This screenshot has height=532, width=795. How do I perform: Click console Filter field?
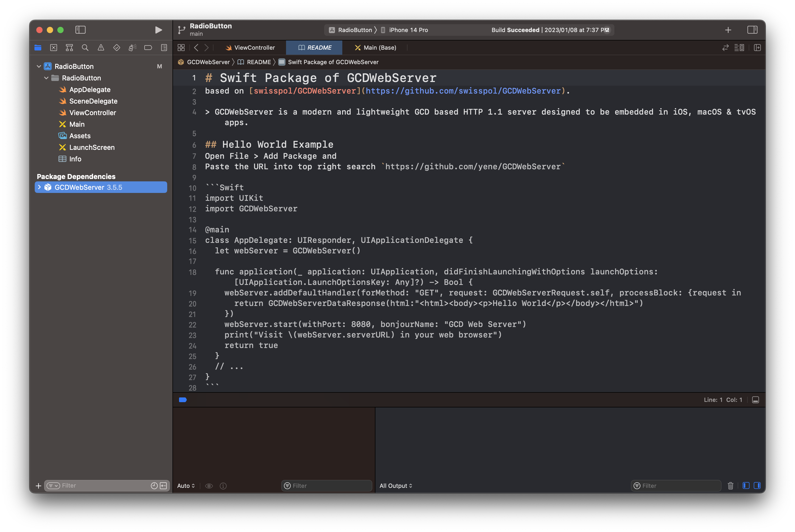pos(676,485)
